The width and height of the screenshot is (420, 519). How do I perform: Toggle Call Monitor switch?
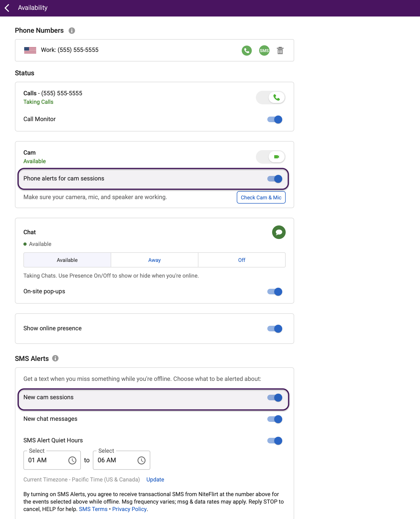pos(275,120)
